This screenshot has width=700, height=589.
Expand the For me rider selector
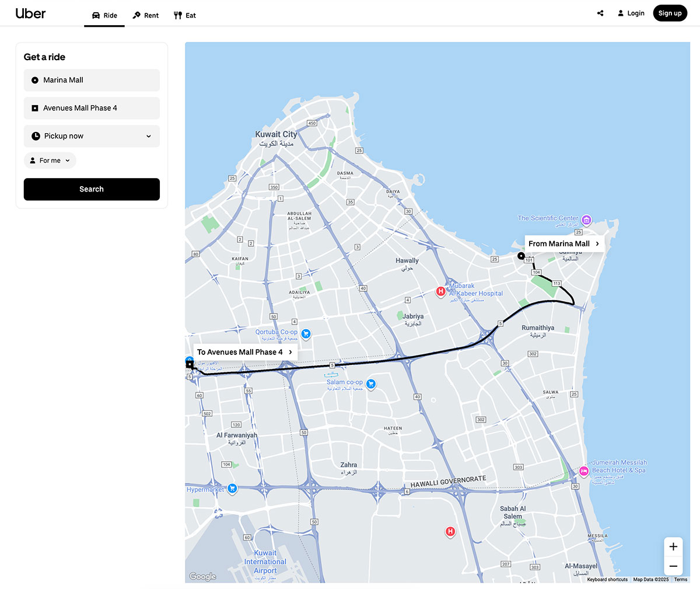point(50,161)
